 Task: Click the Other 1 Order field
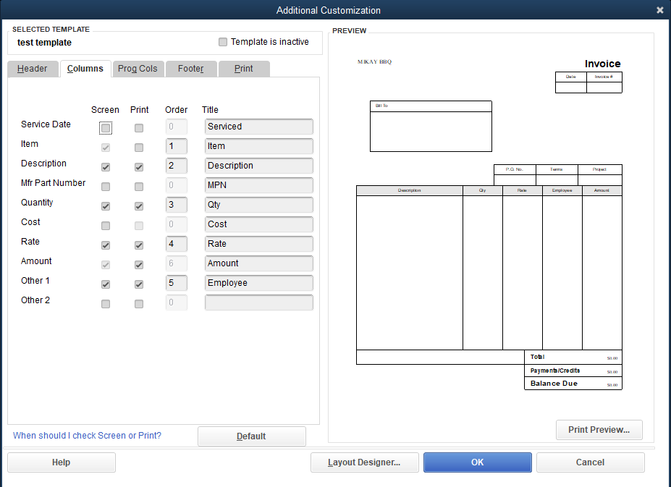tap(176, 283)
